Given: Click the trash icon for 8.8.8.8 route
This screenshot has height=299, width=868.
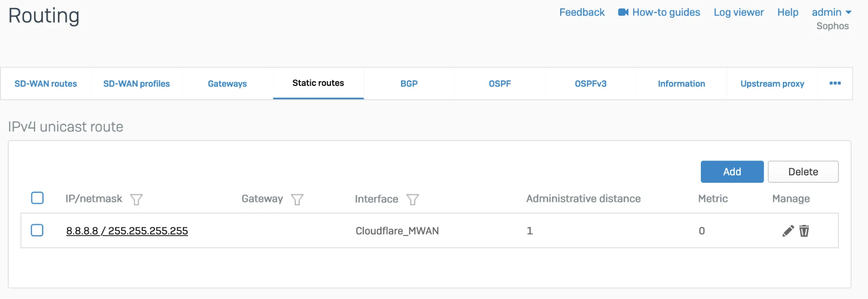Looking at the screenshot, I should coord(804,231).
